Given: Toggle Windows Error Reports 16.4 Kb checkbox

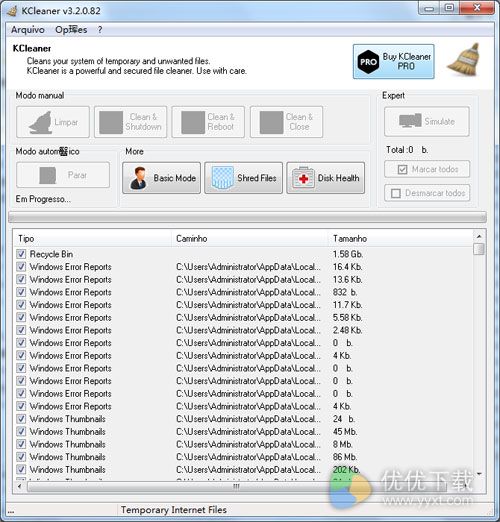Looking at the screenshot, I should tap(21, 267).
